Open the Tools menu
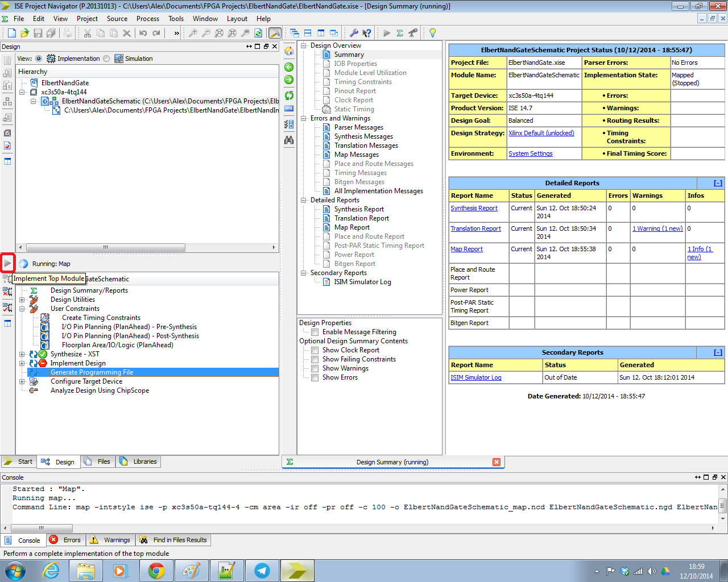The width and height of the screenshot is (728, 582). pyautogui.click(x=176, y=19)
